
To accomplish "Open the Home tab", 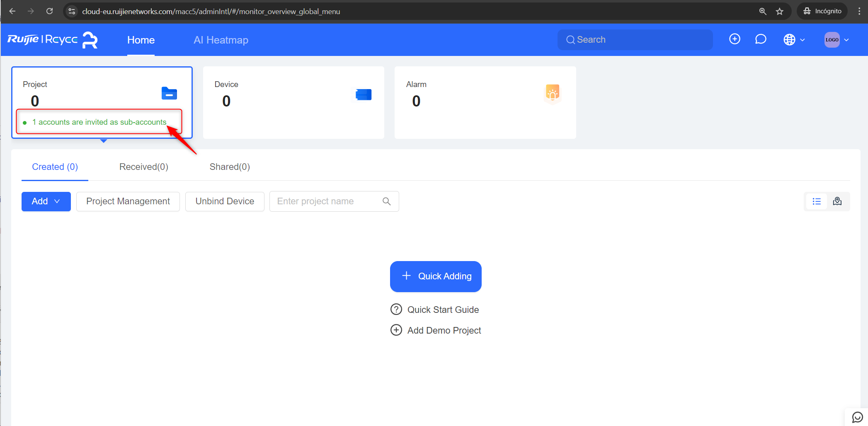I will tap(141, 40).
